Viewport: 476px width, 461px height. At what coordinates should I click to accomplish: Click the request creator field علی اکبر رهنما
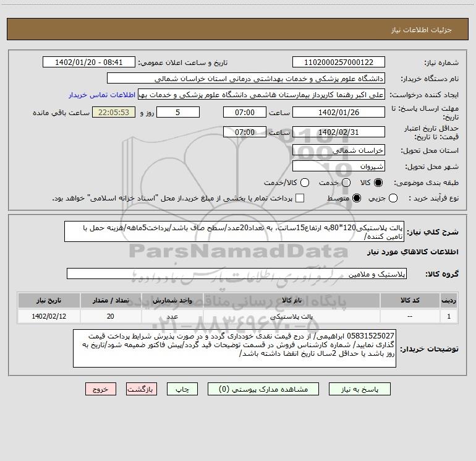pyautogui.click(x=261, y=95)
